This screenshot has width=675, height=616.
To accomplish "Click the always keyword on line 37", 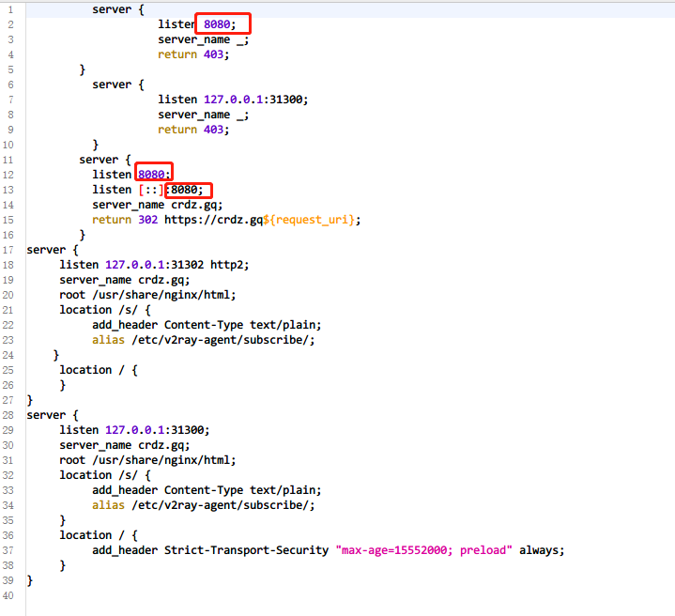I will (x=542, y=550).
